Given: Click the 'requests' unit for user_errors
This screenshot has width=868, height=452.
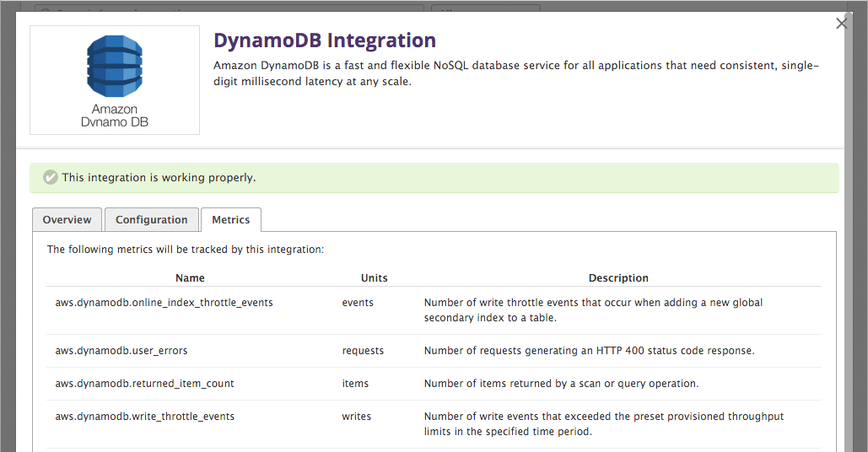Looking at the screenshot, I should [363, 350].
